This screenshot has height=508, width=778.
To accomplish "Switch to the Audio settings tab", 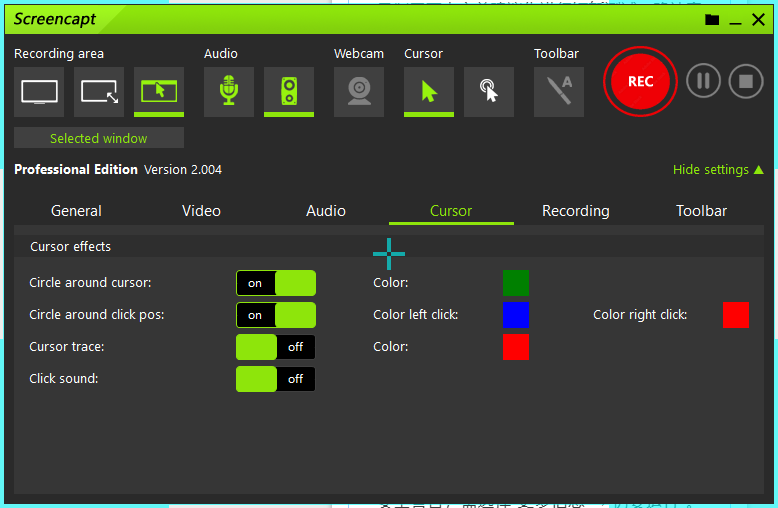I will click(326, 211).
